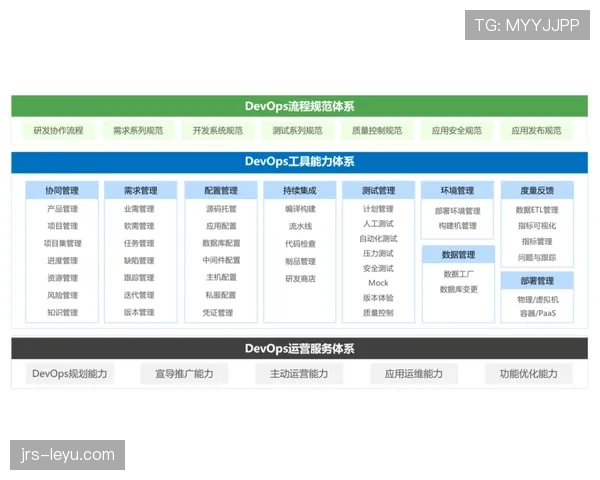This screenshot has width=600, height=480.
Task: Click the 项目集管理 entry
Action: [x=62, y=243]
